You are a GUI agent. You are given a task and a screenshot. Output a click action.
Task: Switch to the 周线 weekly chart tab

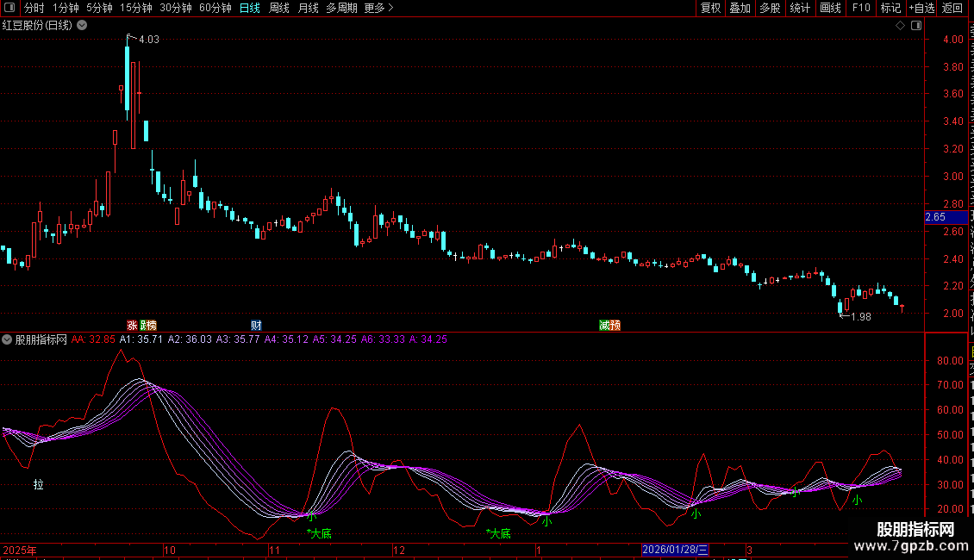tap(279, 8)
